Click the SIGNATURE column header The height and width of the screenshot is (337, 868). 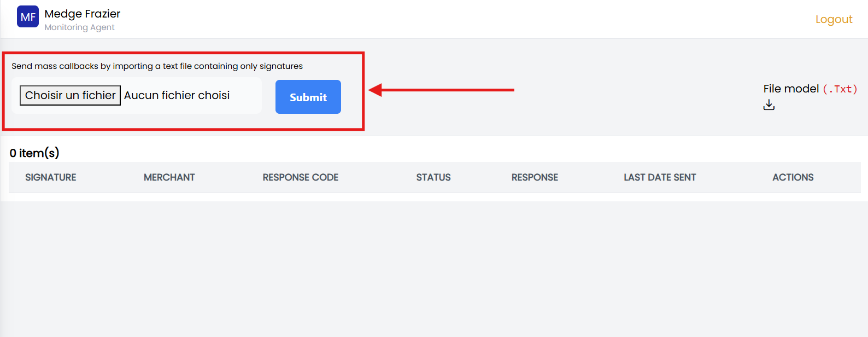tap(51, 177)
